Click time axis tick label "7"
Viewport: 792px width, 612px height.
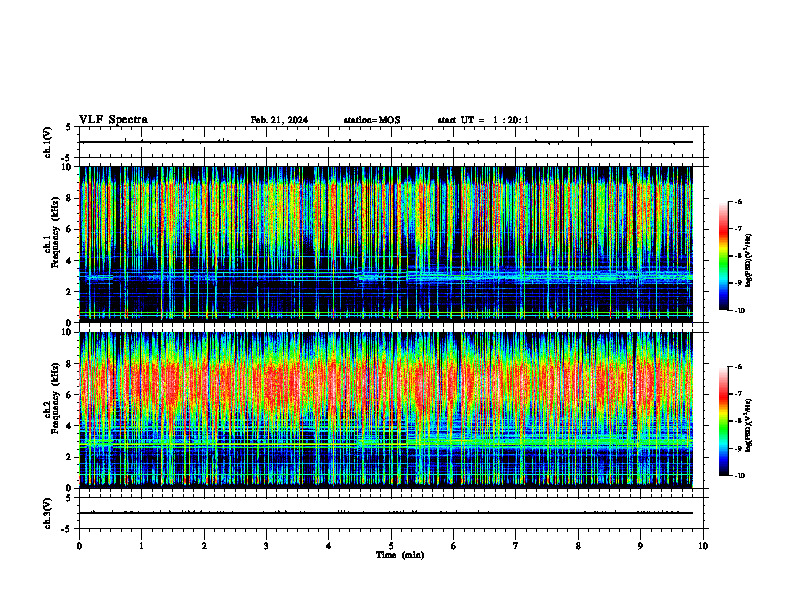click(x=516, y=546)
